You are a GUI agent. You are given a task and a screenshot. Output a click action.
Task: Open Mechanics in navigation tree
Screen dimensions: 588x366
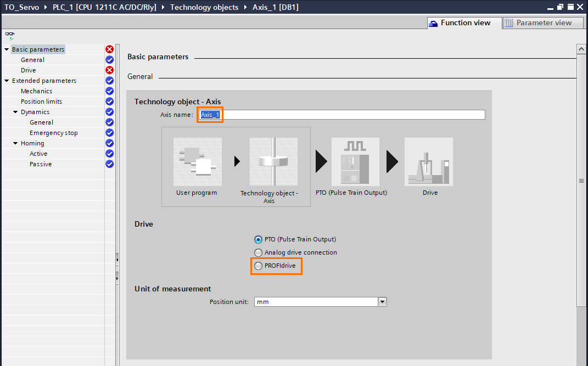point(36,91)
